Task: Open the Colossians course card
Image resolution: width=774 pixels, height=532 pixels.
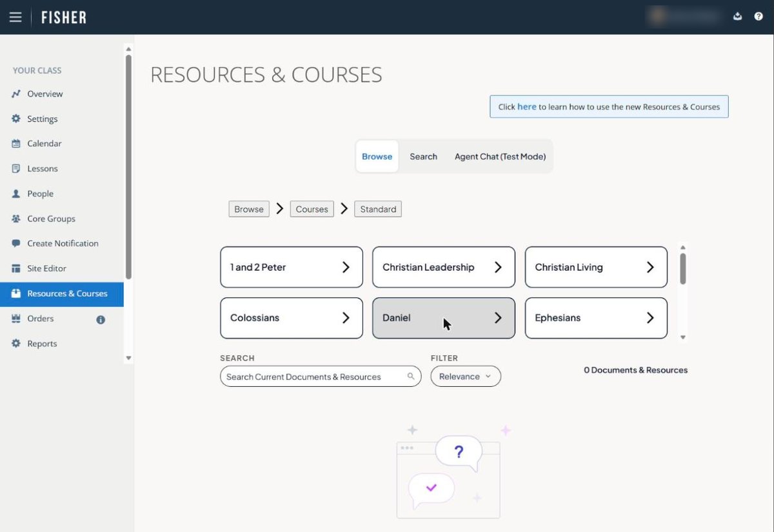Action: coord(292,318)
